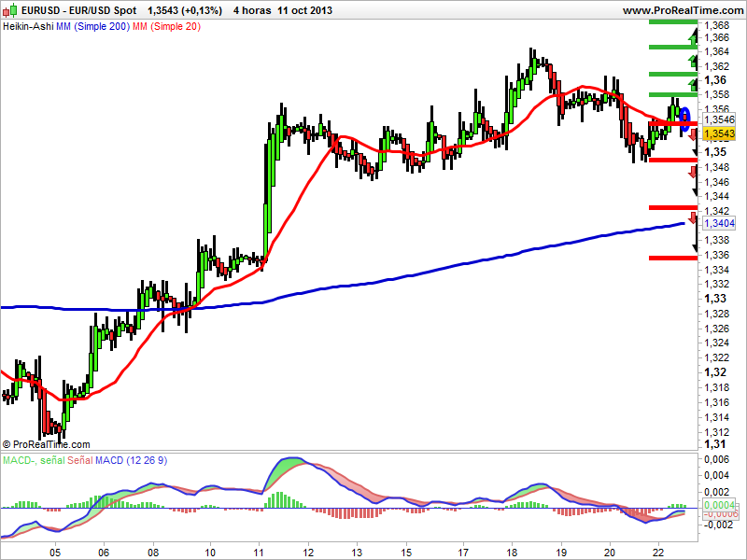The width and height of the screenshot is (747, 560).
Task: Click the 1,32 price axis label
Action: click(716, 372)
